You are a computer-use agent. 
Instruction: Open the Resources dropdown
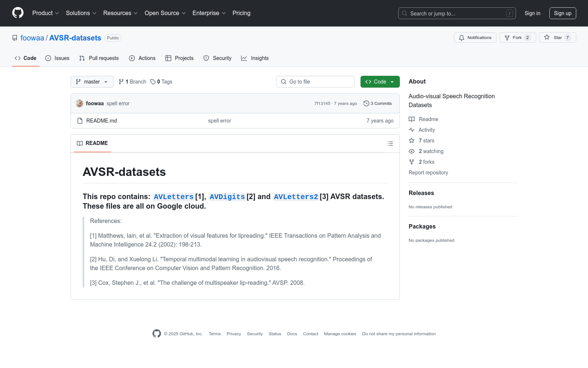pyautogui.click(x=121, y=13)
